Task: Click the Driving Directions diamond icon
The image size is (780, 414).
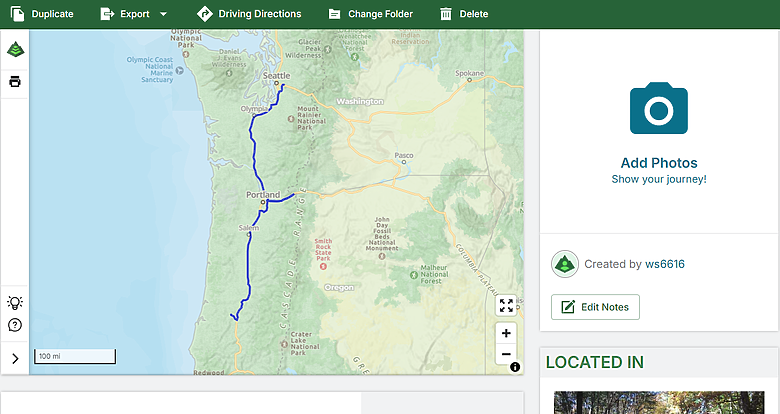Action: (x=204, y=14)
